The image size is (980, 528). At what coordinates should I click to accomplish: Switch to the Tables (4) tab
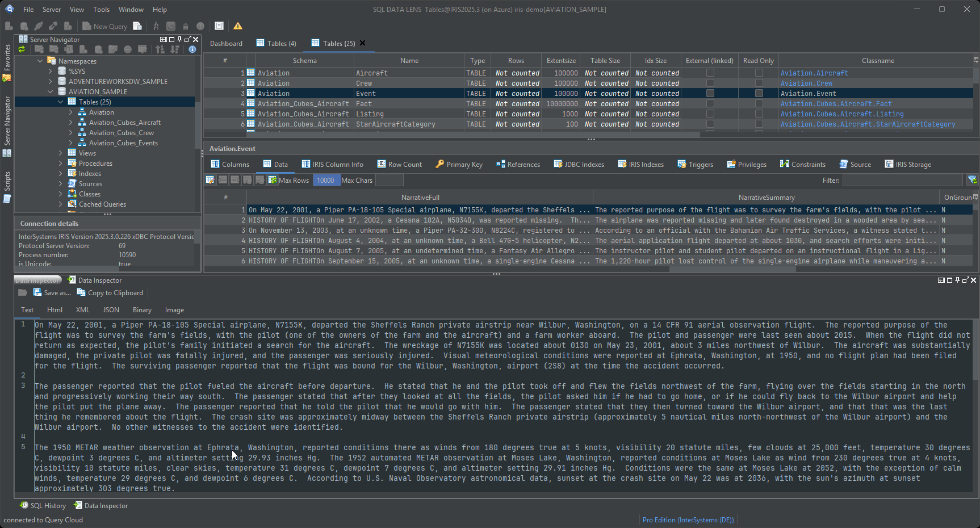[x=277, y=43]
